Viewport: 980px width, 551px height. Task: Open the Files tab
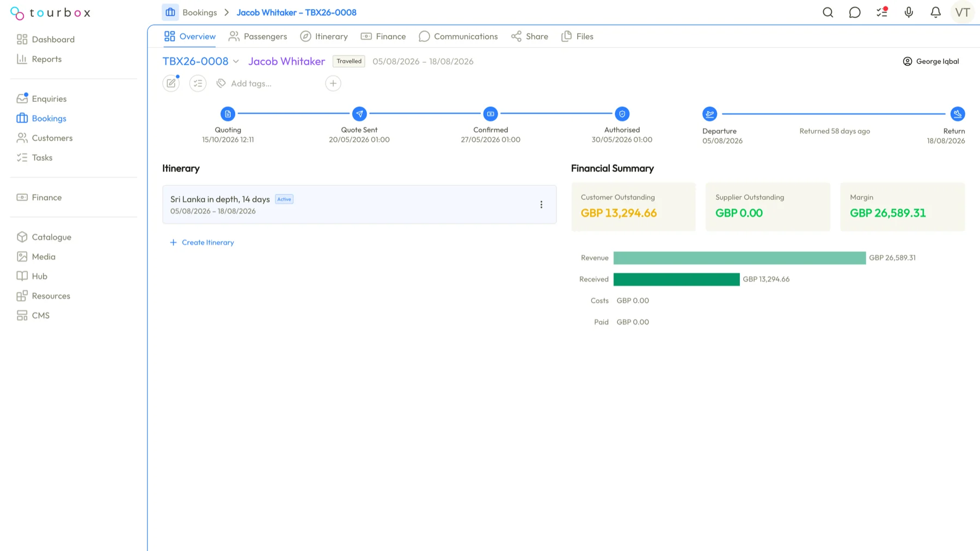pyautogui.click(x=577, y=36)
